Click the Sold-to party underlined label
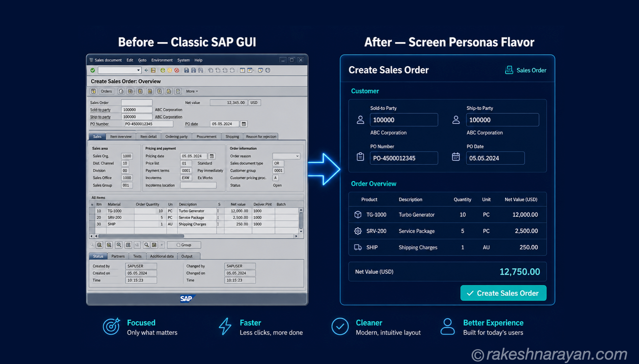 (100, 110)
